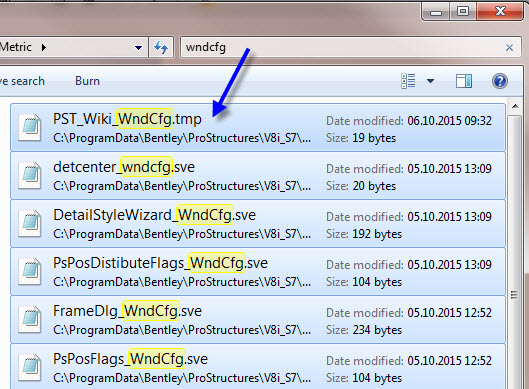Select PST_Wiki_WndCfg.tmp file icon
This screenshot has width=529, height=389.
pyautogui.click(x=30, y=128)
